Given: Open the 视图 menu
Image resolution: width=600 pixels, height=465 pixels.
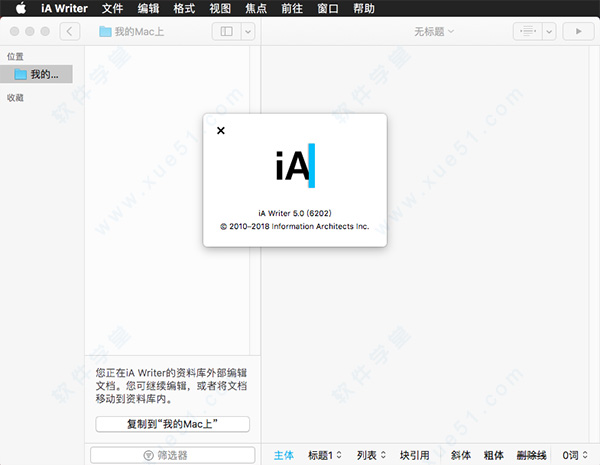Looking at the screenshot, I should click(220, 8).
